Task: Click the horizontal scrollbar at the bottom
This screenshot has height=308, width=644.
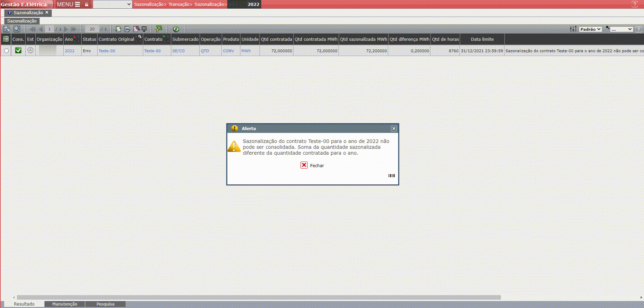Action: 259,297
